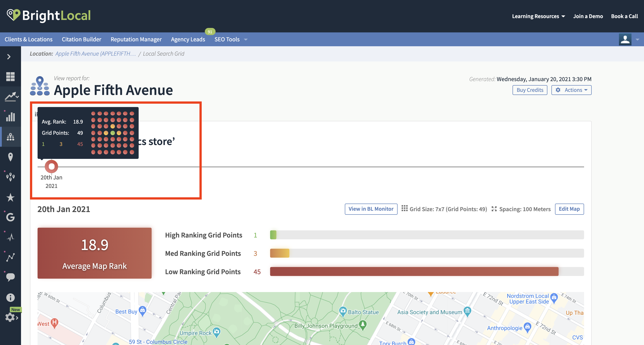This screenshot has height=345, width=644.
Task: Open the Apple Fifth Avenue breadcrumb link
Action: click(x=95, y=54)
